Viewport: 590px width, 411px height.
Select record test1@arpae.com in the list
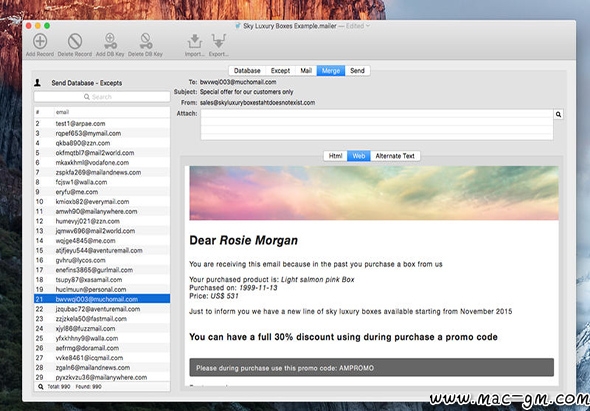tap(102, 123)
